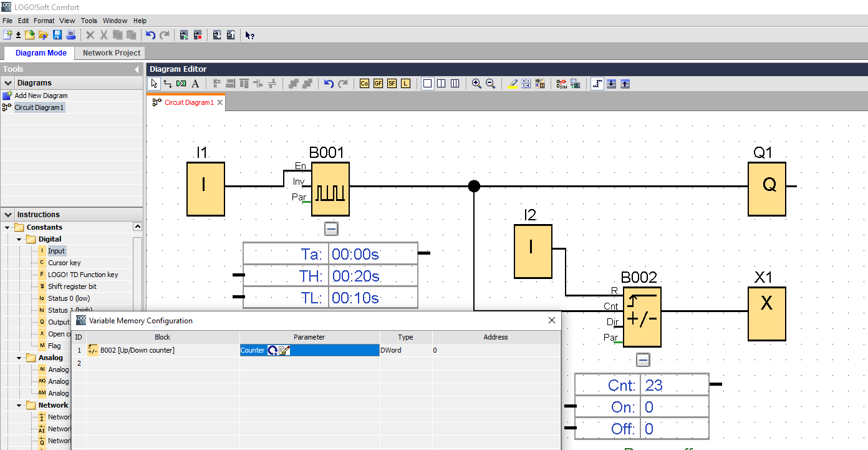Open the Tools menu
The height and width of the screenshot is (450, 868).
[89, 21]
